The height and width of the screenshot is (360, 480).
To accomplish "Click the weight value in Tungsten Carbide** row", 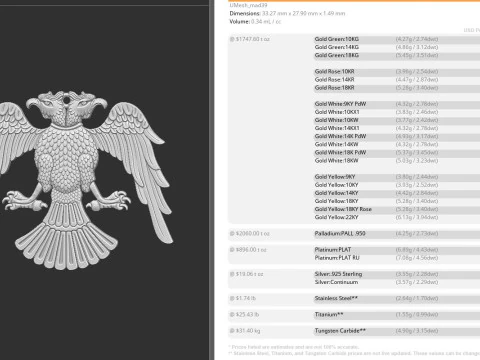I will tap(417, 331).
